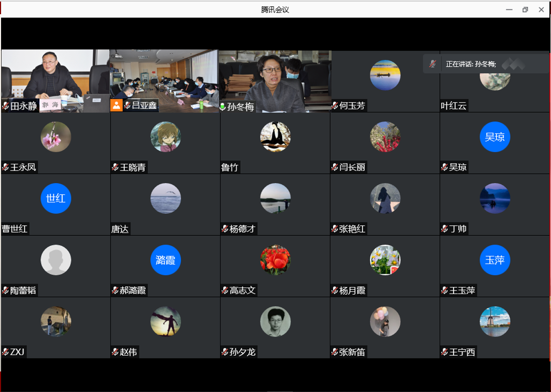
Task: Click the muted mic icon beside 赵伟
Action: [x=115, y=352]
